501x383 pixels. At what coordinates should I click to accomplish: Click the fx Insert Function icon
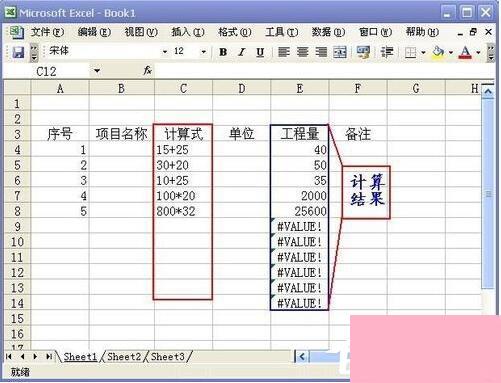tap(147, 70)
